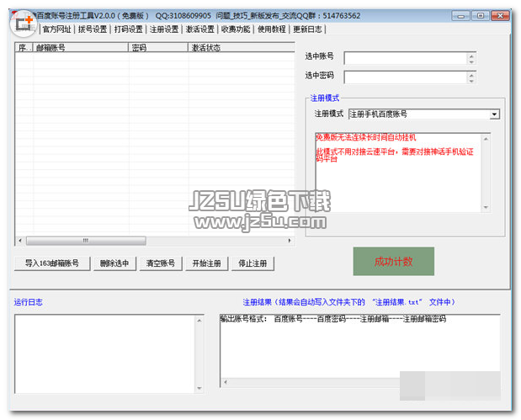Go to the 注册设置 tab
Image resolution: width=521 pixels, height=420 pixels.
coord(164,29)
